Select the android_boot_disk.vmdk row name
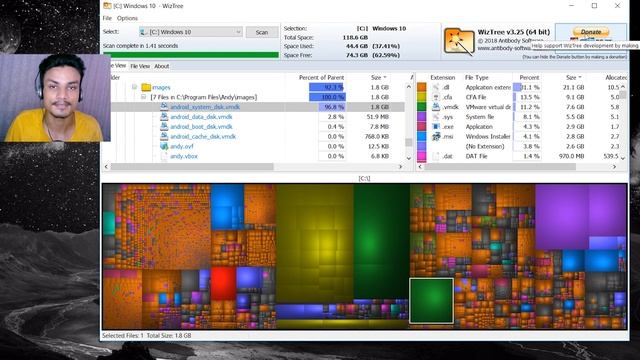This screenshot has height=360, width=640. [201, 127]
